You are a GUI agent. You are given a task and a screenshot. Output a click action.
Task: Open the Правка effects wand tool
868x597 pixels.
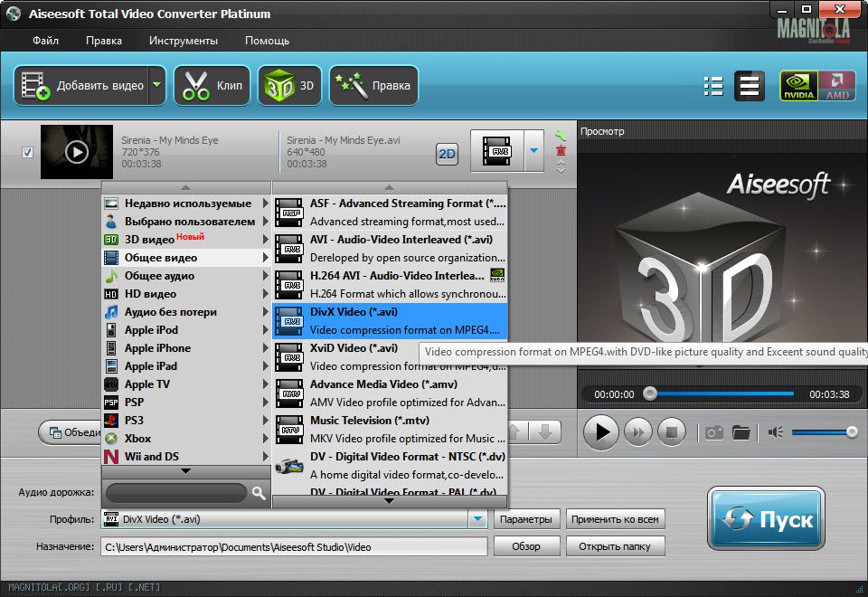(x=373, y=86)
